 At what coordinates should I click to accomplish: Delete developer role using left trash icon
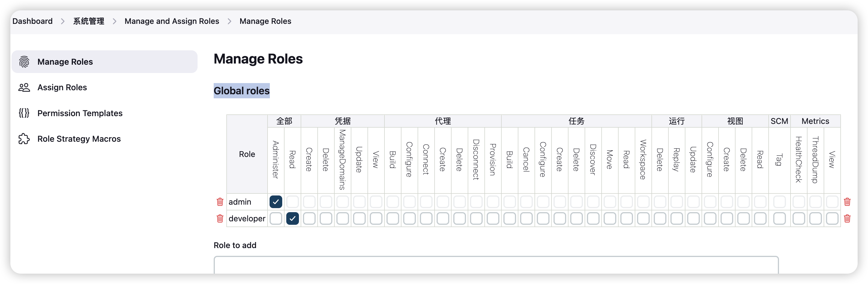pyautogui.click(x=220, y=218)
